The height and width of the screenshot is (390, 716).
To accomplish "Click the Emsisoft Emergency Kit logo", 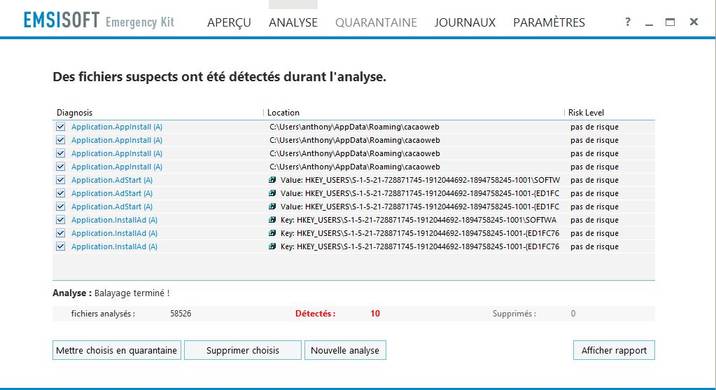I will [99, 21].
